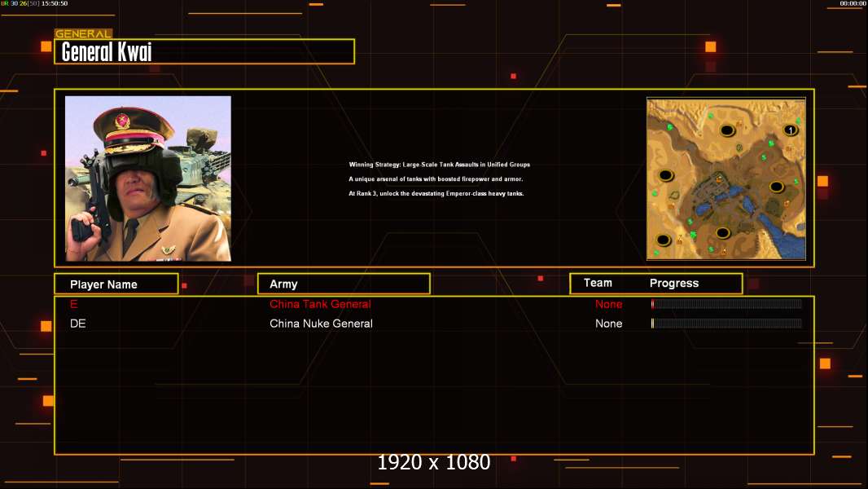The width and height of the screenshot is (868, 489).
Task: Click the 'At Rank 3' Emperor tanks line
Action: pos(436,193)
